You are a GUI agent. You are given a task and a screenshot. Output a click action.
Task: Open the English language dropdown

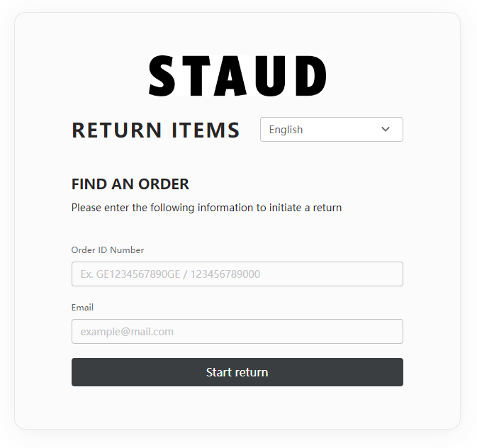click(331, 130)
